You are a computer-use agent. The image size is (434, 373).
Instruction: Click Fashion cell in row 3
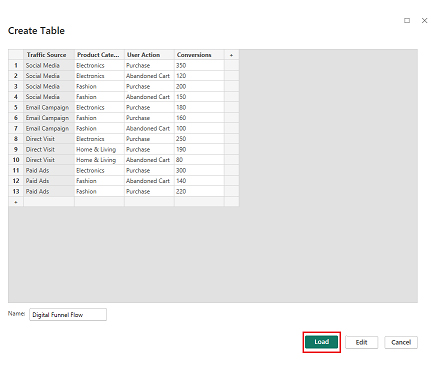(99, 87)
